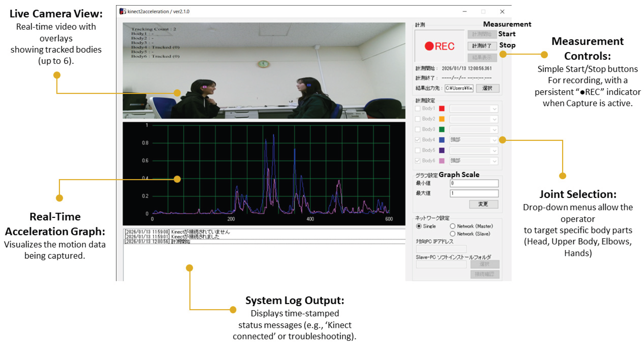Viewport: 644px width, 345px height.
Task: Click the green Body3 color swatch
Action: tap(442, 129)
